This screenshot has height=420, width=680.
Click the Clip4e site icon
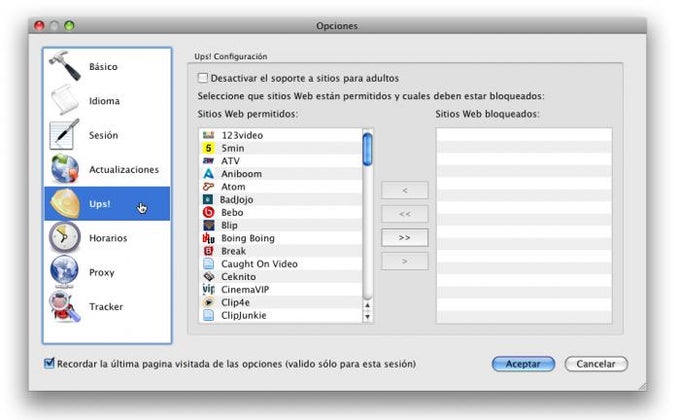click(209, 302)
